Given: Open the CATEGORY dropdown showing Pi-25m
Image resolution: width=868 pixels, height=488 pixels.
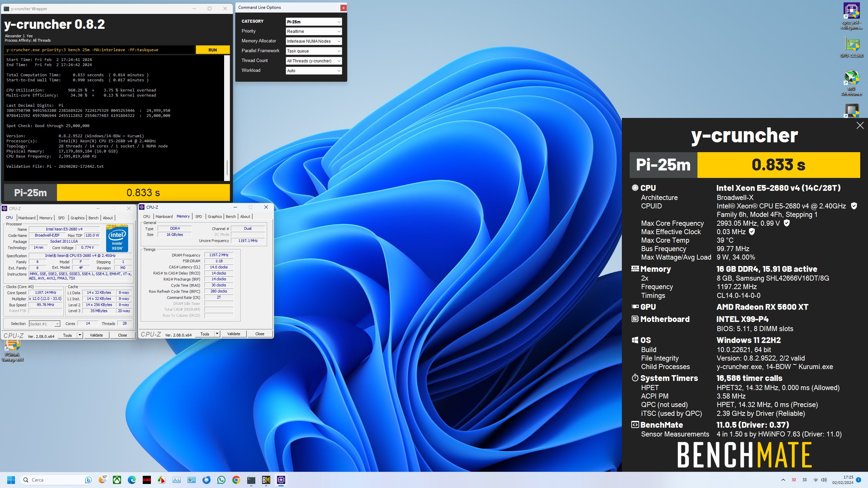Looking at the screenshot, I should [x=314, y=22].
